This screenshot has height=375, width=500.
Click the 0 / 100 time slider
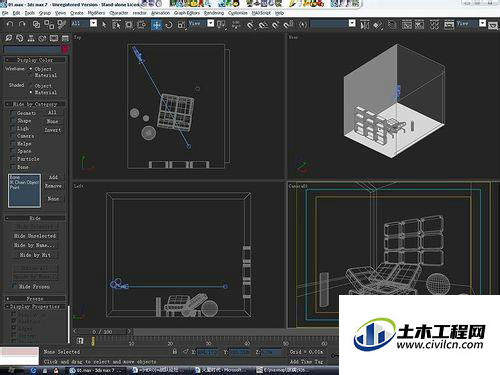pos(102,332)
